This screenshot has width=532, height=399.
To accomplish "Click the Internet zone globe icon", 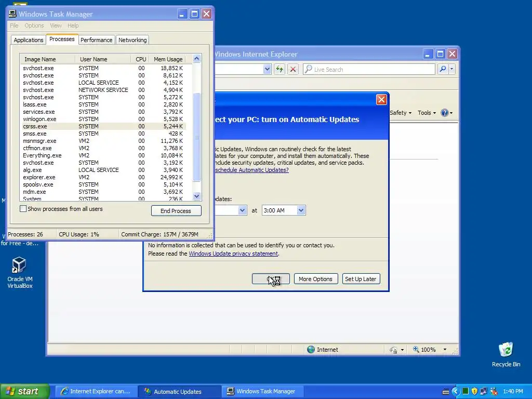I will pyautogui.click(x=311, y=350).
